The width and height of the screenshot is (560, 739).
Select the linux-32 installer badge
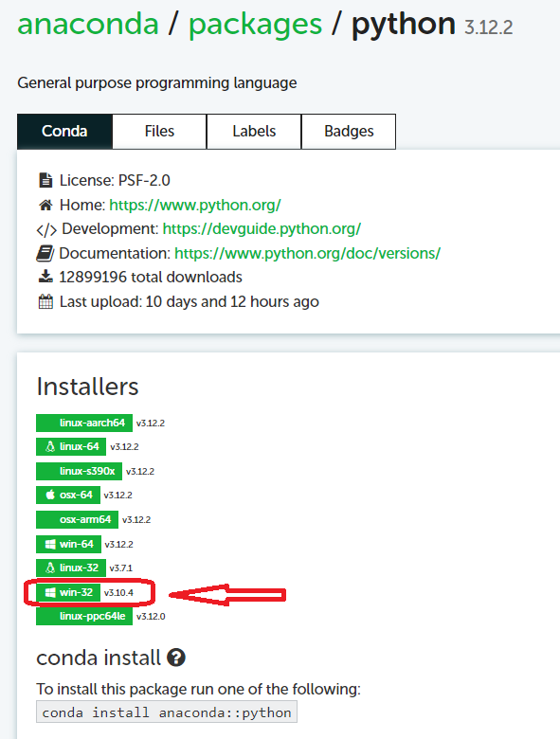(71, 568)
